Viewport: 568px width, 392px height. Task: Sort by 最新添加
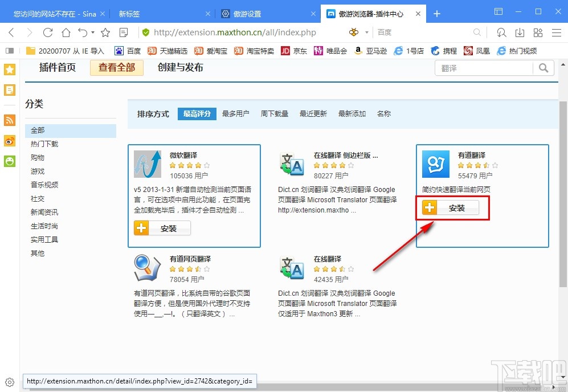tap(352, 114)
